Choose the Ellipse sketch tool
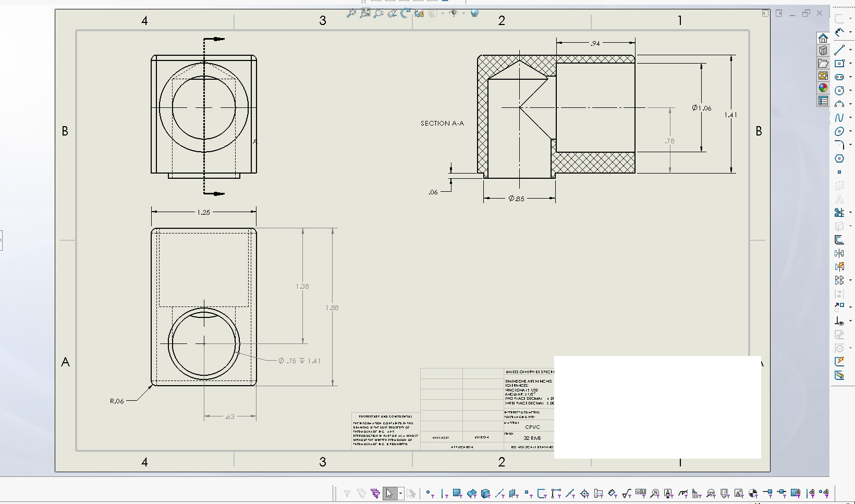 point(839,131)
